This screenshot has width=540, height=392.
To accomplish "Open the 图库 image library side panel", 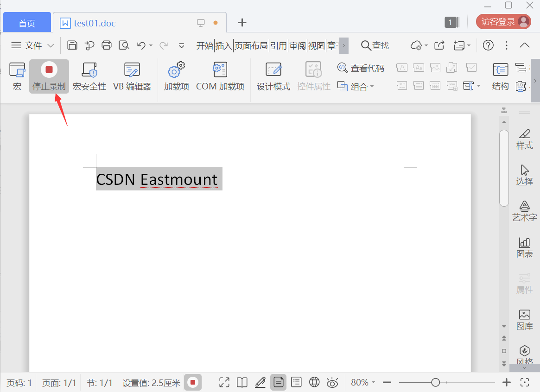I will click(x=525, y=320).
